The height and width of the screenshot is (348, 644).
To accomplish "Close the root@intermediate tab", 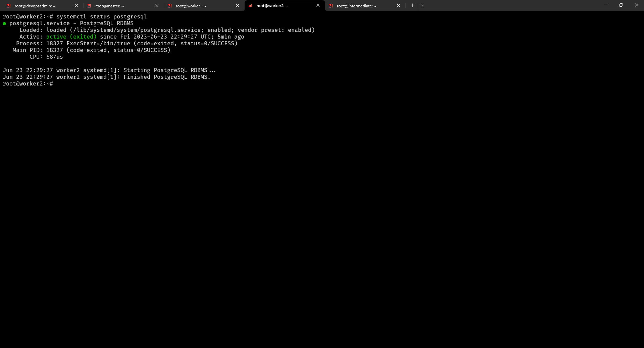I will (399, 6).
